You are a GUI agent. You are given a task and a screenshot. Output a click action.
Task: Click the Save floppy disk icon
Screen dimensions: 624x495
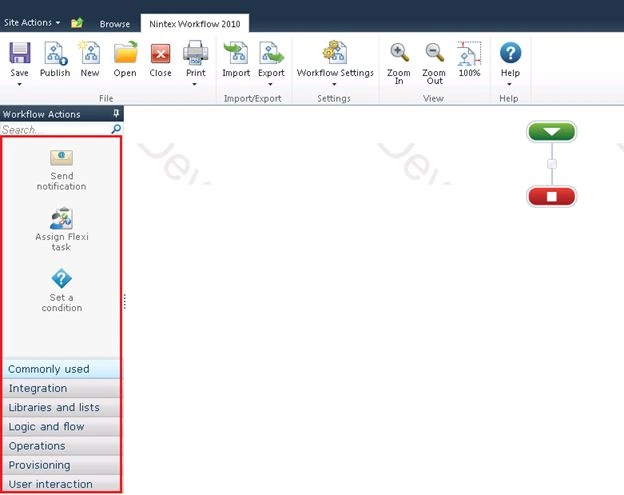(x=20, y=53)
